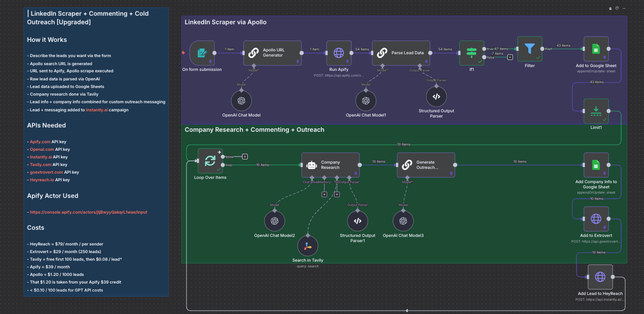644x314 pixels.
Task: Click the 'done' output label on Loop Over Items
Action: coord(230,156)
